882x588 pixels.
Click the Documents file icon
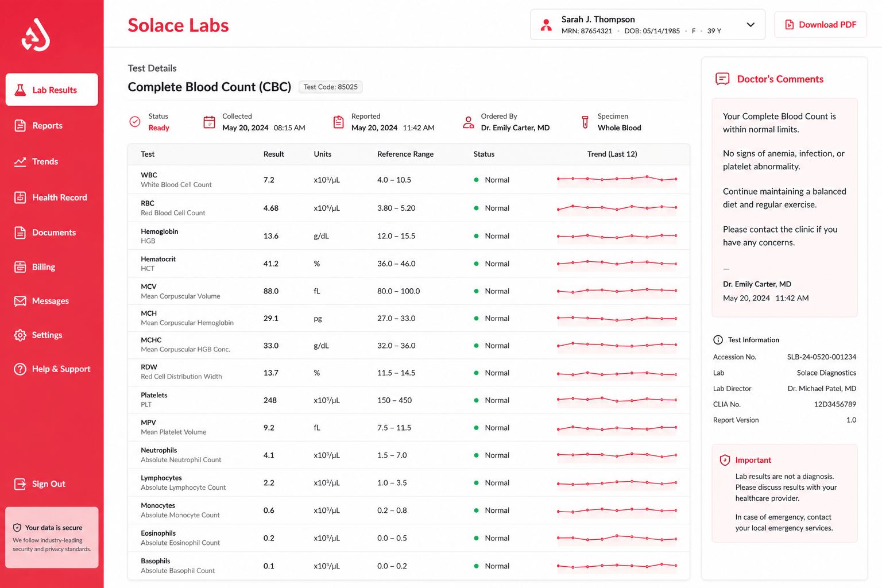(x=20, y=233)
